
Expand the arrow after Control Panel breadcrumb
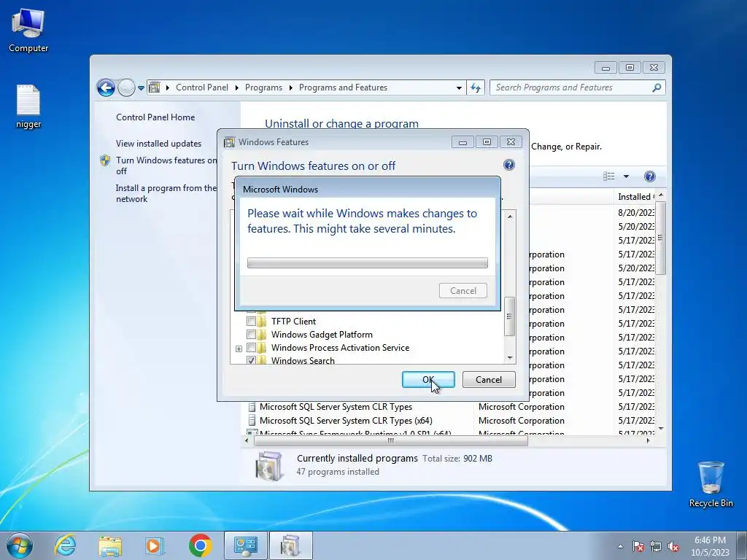coord(237,87)
